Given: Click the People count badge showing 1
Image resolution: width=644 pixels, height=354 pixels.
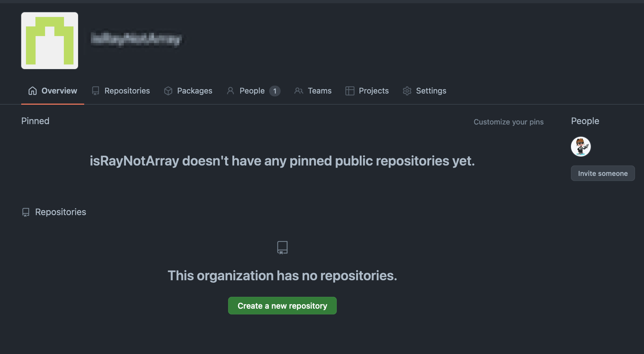Looking at the screenshot, I should pos(275,91).
